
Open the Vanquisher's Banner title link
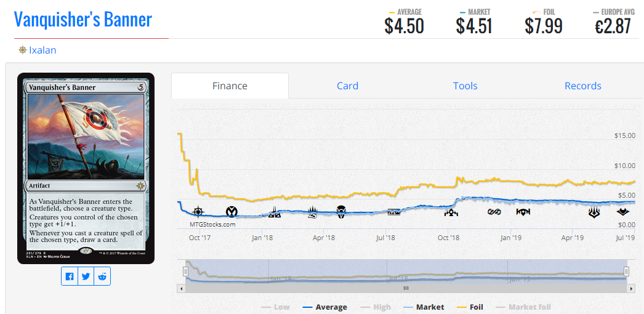[83, 19]
